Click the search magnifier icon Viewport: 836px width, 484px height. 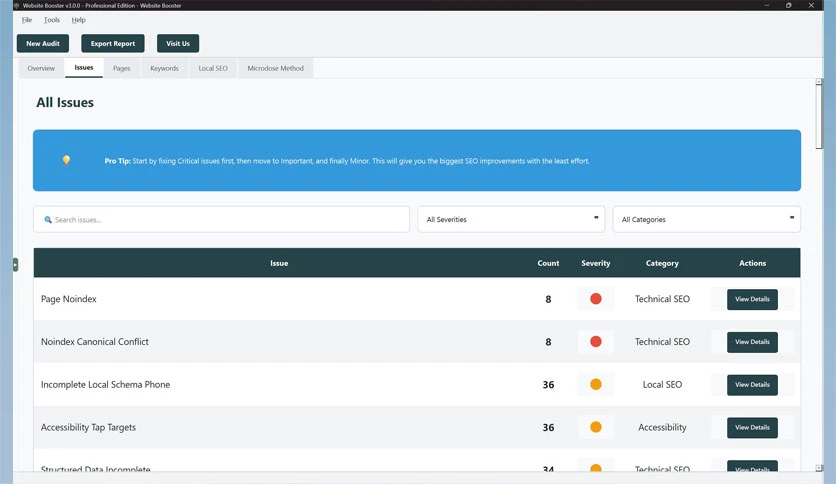click(48, 220)
